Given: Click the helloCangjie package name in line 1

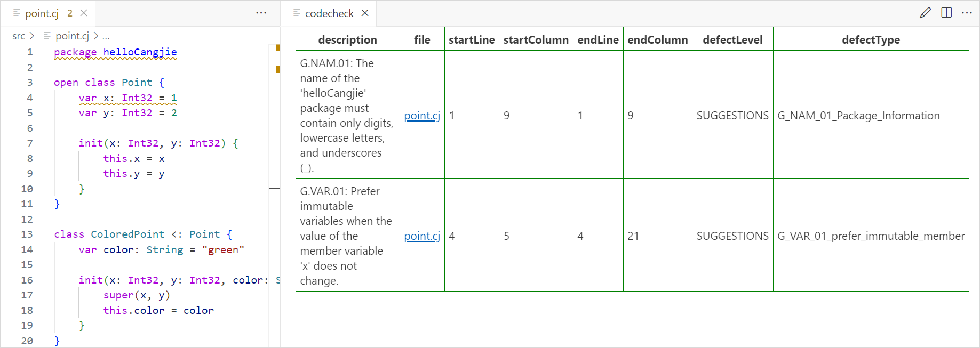Looking at the screenshot, I should tap(140, 52).
